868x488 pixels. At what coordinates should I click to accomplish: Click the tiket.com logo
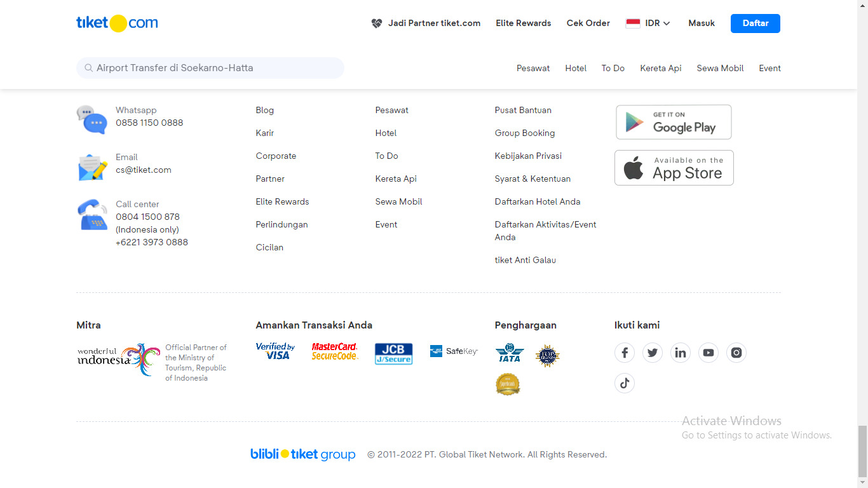point(117,24)
